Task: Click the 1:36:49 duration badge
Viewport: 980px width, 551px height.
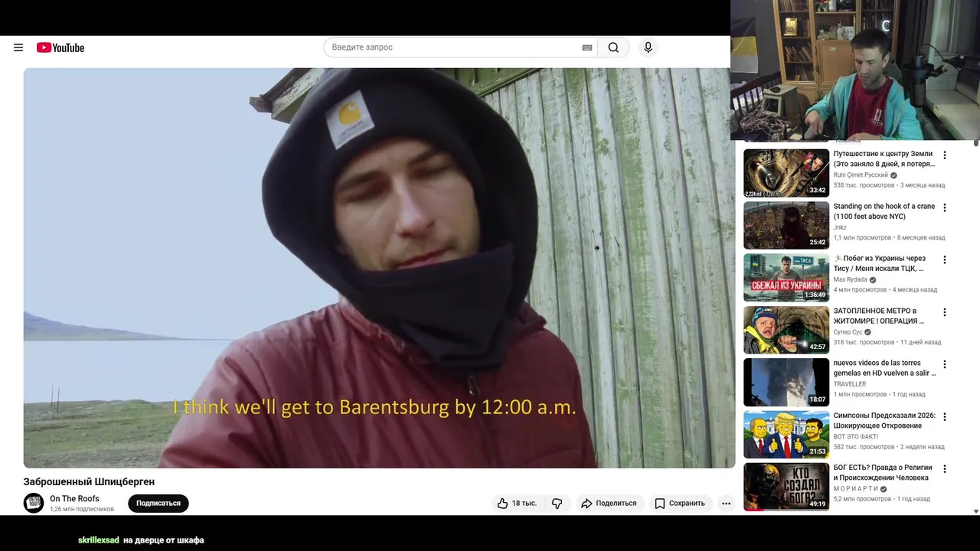Action: 815,295
